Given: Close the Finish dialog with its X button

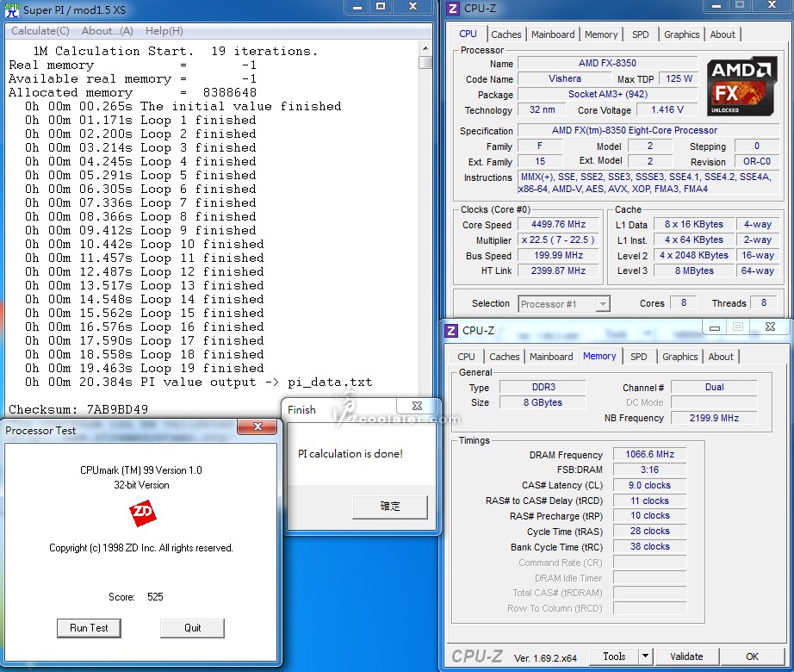Looking at the screenshot, I should [x=416, y=406].
